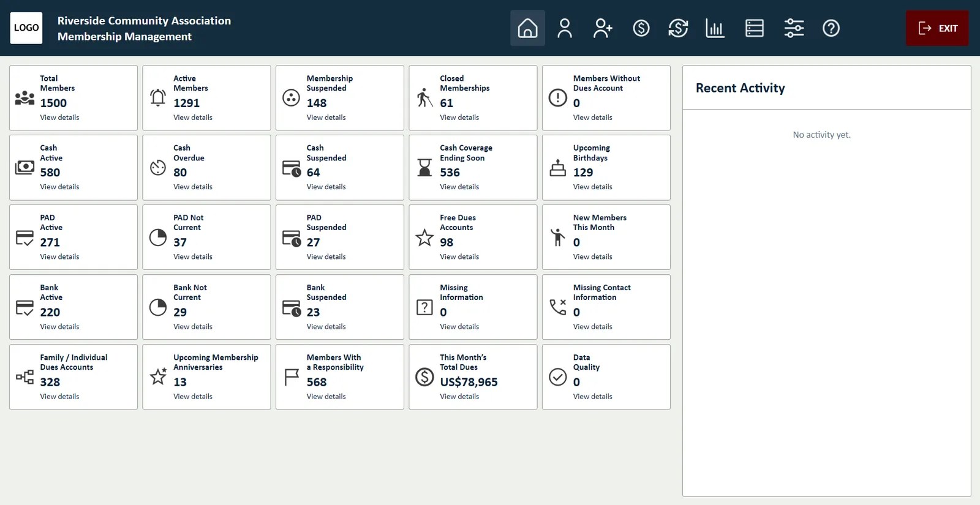Click the Cash Overdue clock icon
Image resolution: width=980 pixels, height=505 pixels.
pos(158,168)
